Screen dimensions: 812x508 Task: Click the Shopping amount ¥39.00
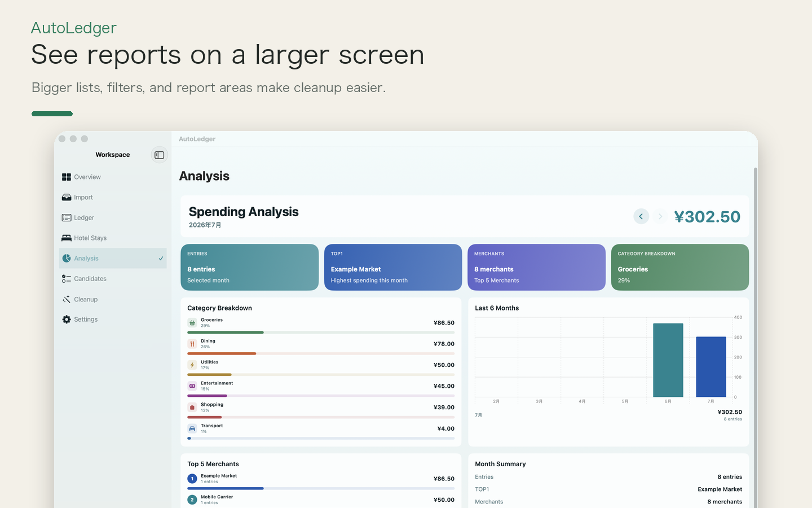coord(444,408)
